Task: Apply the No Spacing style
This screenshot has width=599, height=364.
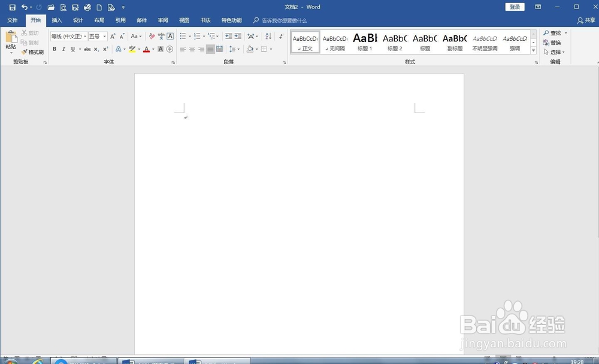Action: point(335,42)
